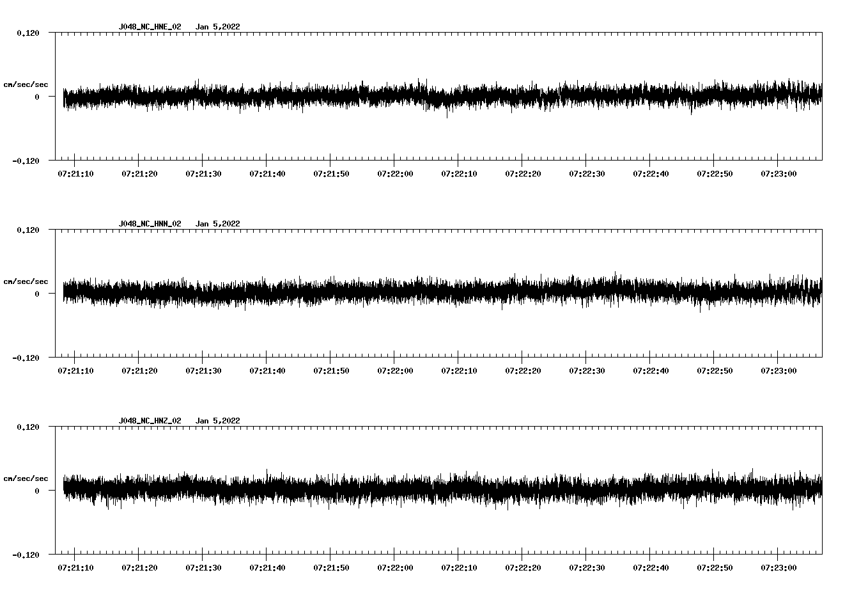The width and height of the screenshot is (868, 591).
Task: Click the 0.120 upper limit on HNE plot
Action: pos(27,33)
